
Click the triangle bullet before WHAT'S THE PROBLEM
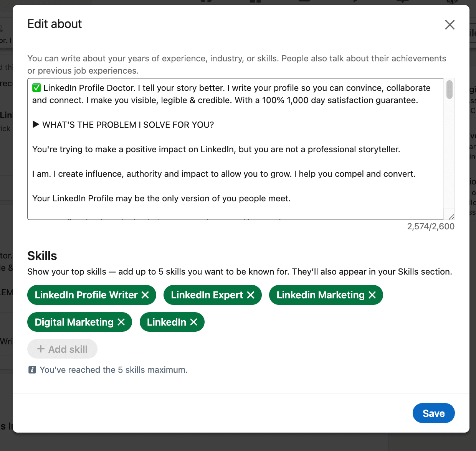pyautogui.click(x=36, y=124)
